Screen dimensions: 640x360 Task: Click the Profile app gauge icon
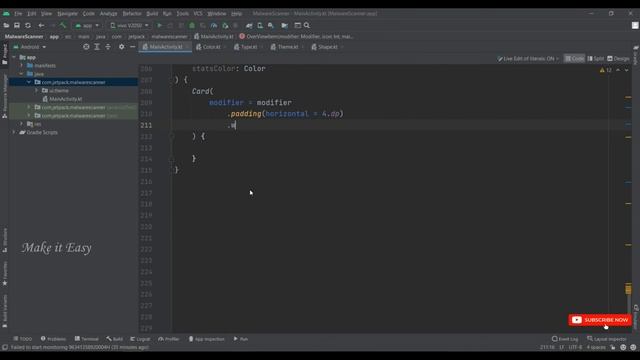(214, 25)
